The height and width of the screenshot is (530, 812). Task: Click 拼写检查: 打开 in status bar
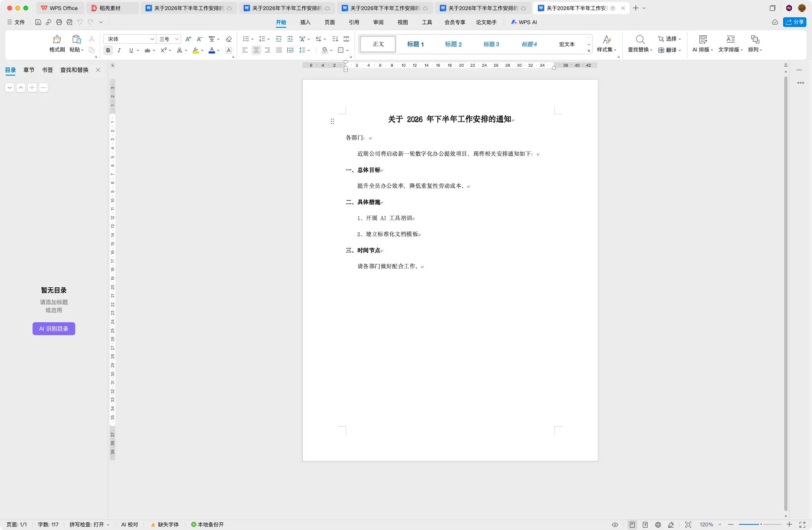click(x=89, y=524)
